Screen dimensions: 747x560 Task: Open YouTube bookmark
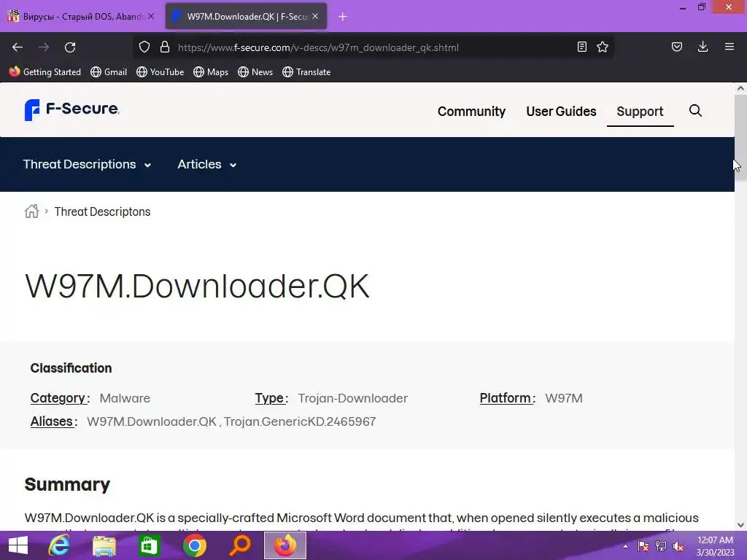coord(160,72)
